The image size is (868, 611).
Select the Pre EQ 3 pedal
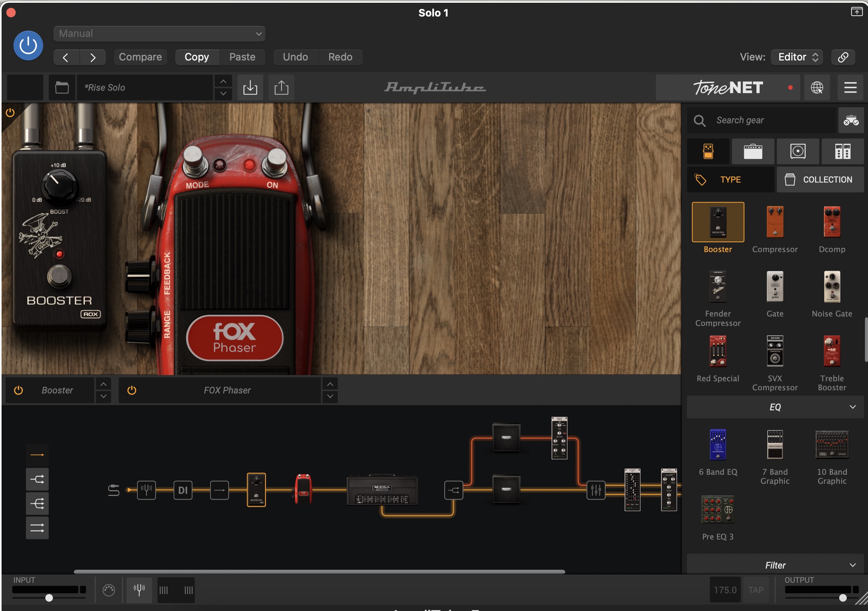coord(718,510)
